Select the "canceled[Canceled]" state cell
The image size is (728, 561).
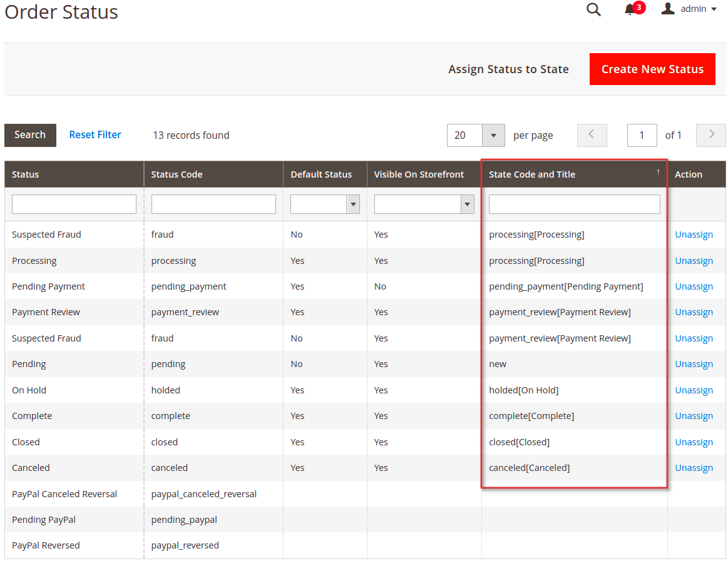530,468
